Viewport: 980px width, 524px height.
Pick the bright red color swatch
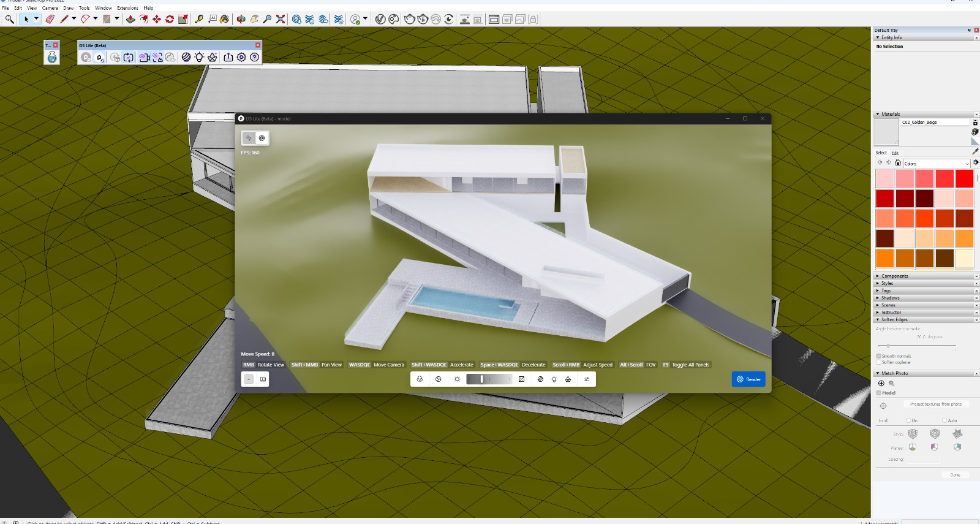(964, 178)
